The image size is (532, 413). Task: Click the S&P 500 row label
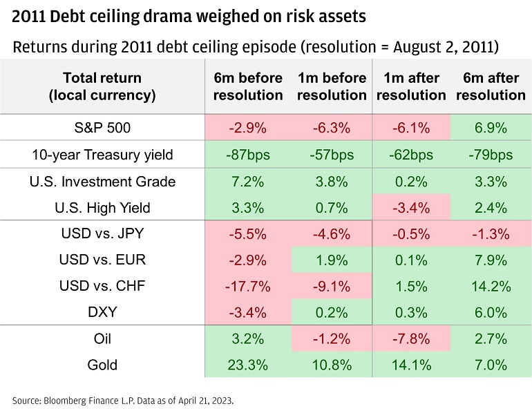coord(102,128)
